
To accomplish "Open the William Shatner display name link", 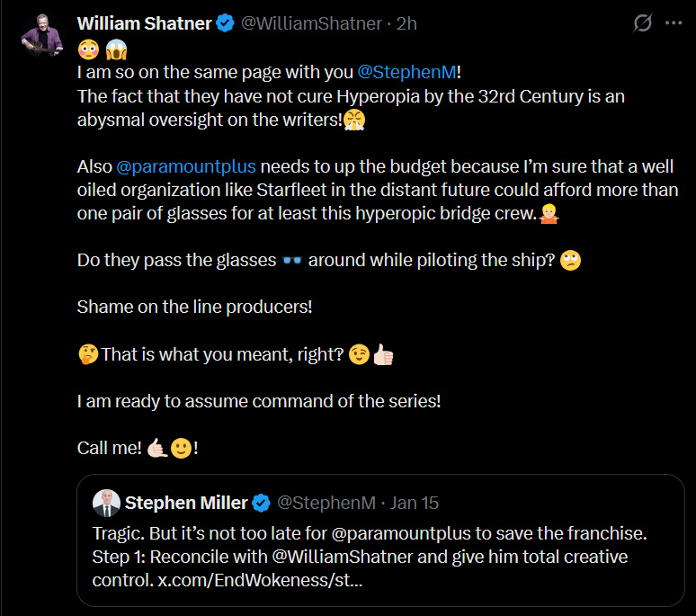I will [x=145, y=24].
